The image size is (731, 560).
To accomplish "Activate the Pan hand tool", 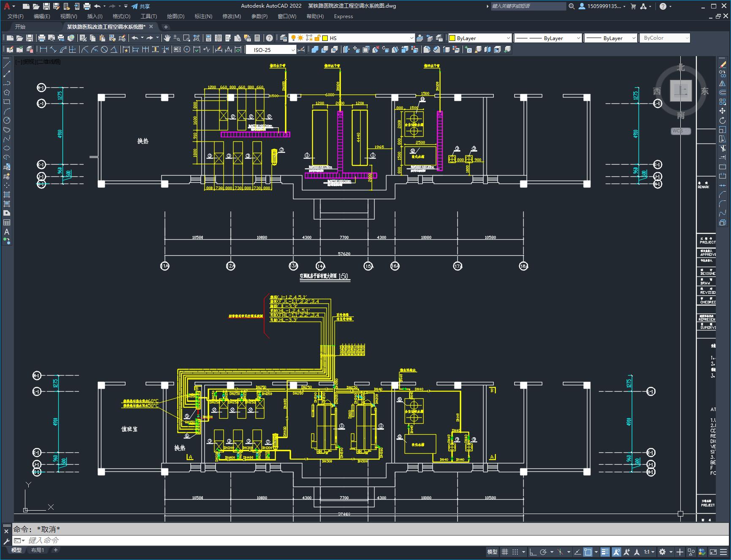I will (167, 38).
